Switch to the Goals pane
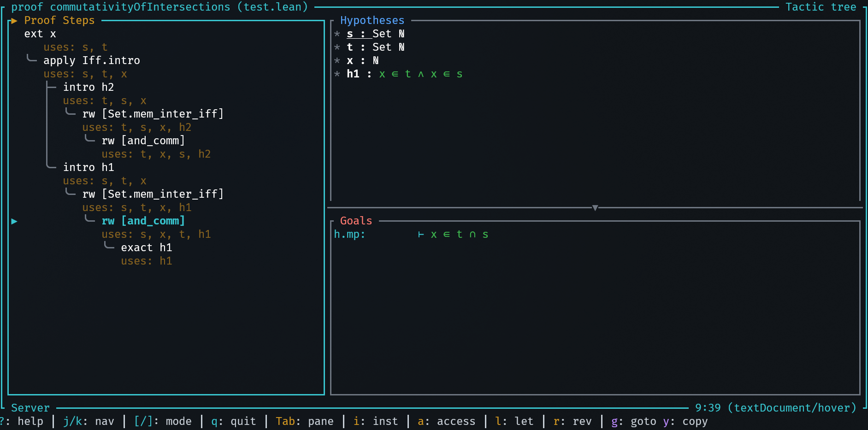Screen dimensions: 868x430 point(355,221)
